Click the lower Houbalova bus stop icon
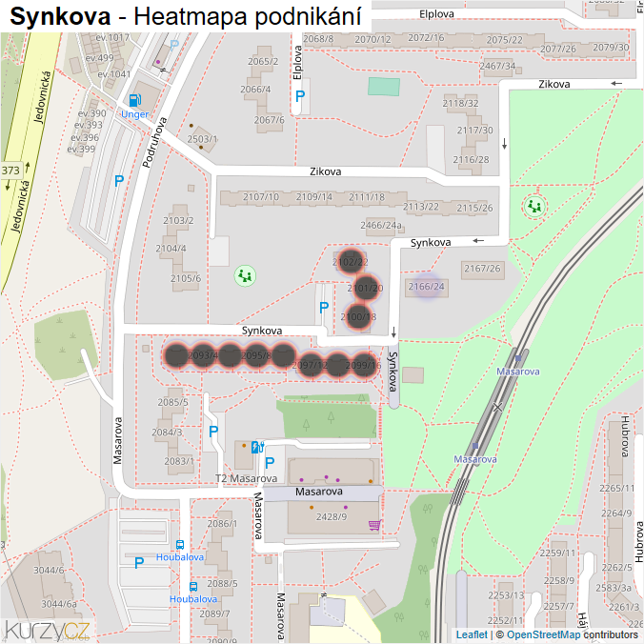This screenshot has width=644, height=644. click(193, 587)
